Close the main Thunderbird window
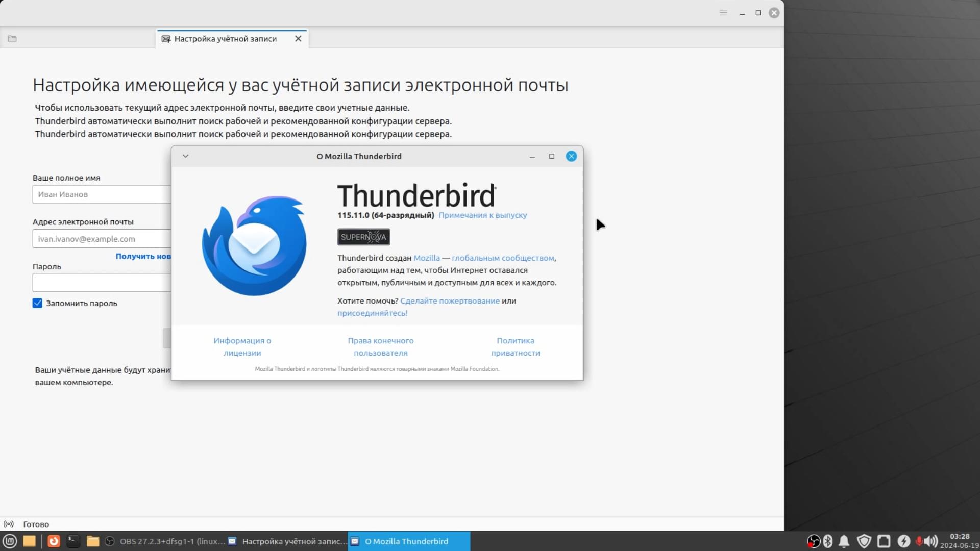Screen dimensions: 980x551 click(774, 13)
